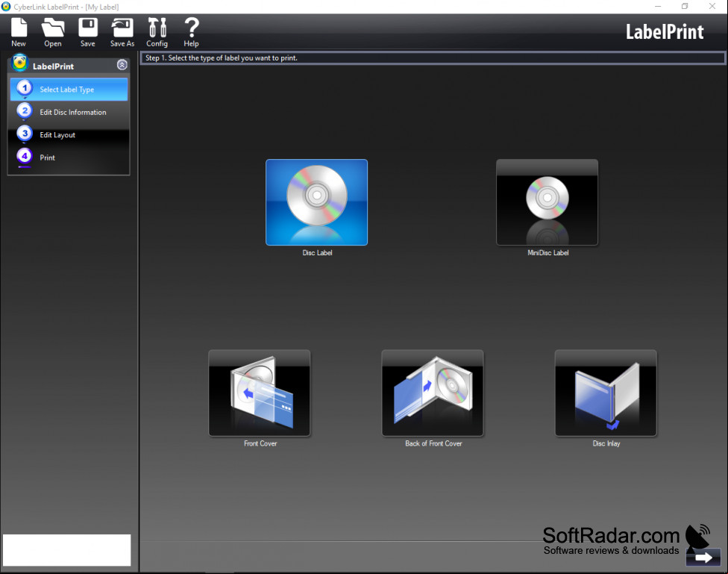The image size is (728, 574).
Task: Go to step 1 Select Label Type
Action: click(69, 90)
